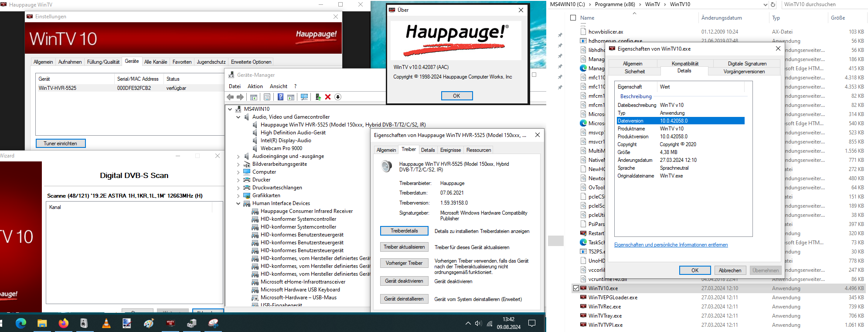Click the Back arrow in Geräte-Manager toolbar

tap(230, 97)
